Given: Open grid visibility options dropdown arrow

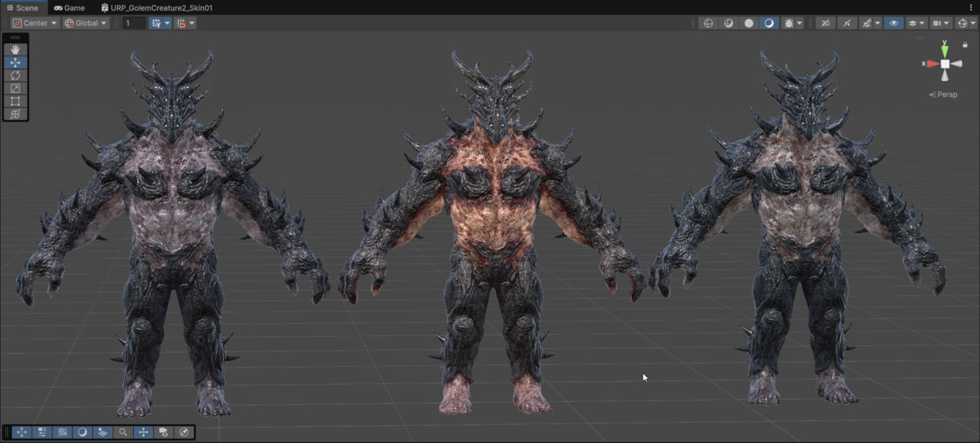Looking at the screenshot, I should (167, 24).
